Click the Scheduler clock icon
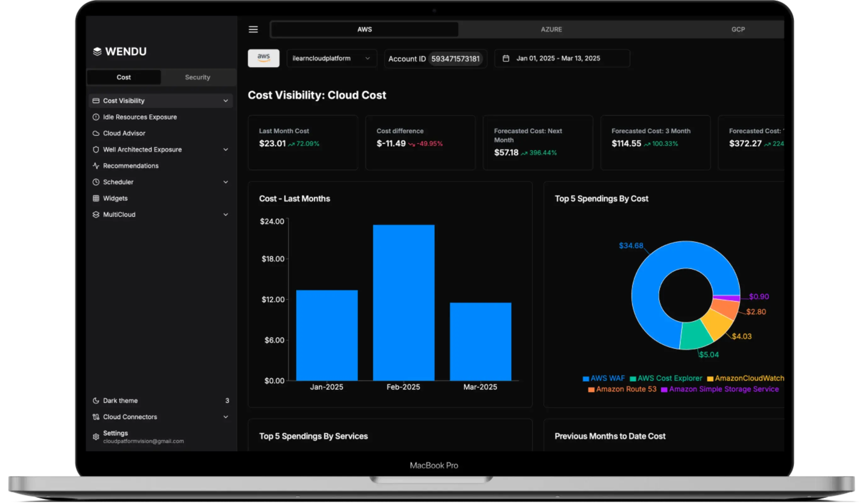Viewport: 863px width, 504px height. click(x=96, y=182)
